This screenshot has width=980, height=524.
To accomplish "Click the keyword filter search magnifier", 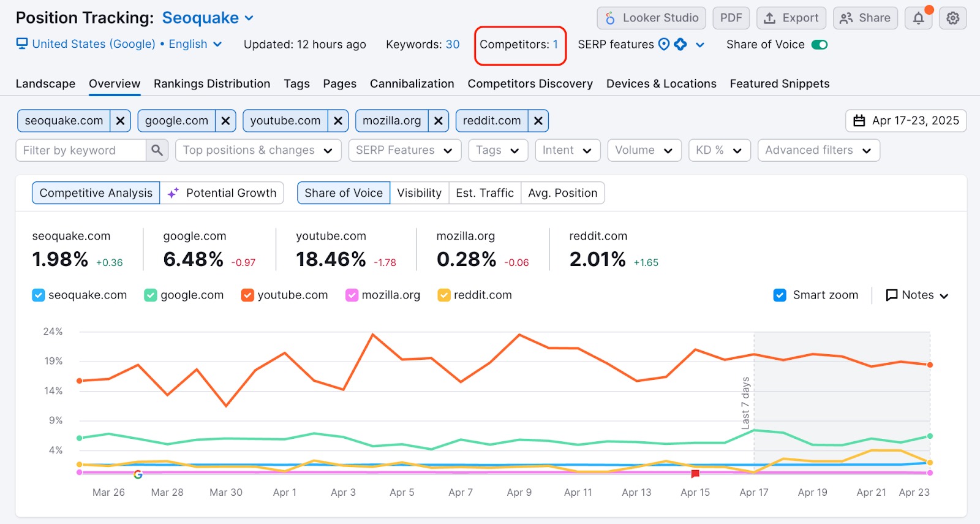I will point(157,150).
